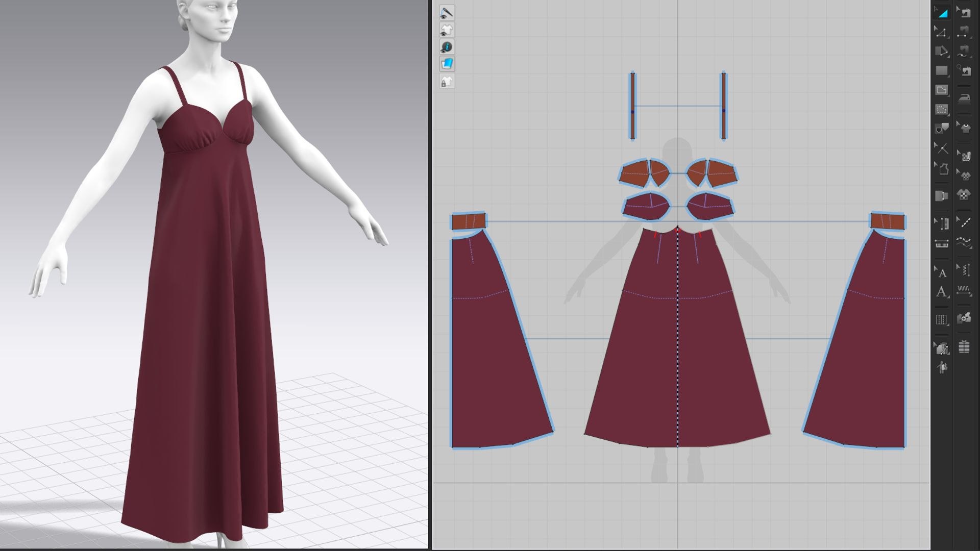The image size is (980, 551).
Task: Toggle 2D pattern information display icon
Action: 447,47
